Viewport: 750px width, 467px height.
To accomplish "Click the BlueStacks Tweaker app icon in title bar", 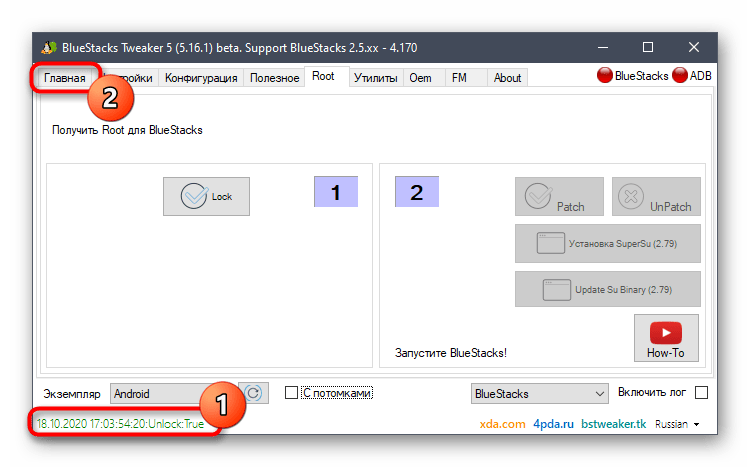I will point(48,47).
